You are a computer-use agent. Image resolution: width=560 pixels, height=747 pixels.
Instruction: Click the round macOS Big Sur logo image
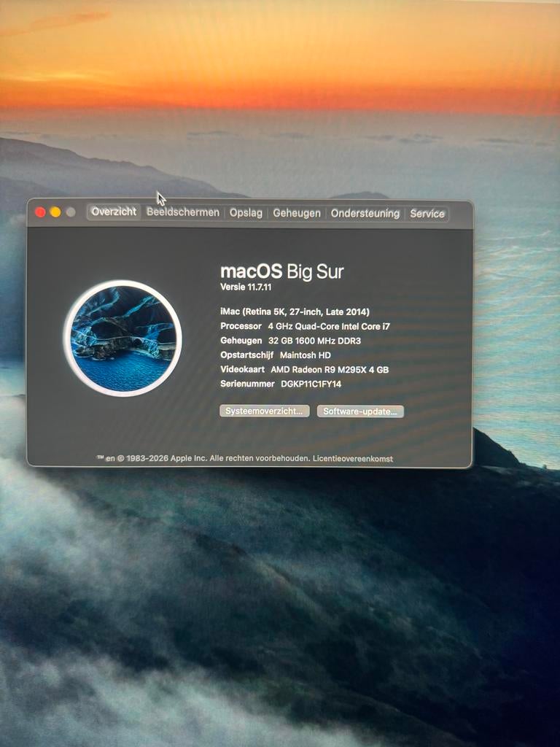[x=122, y=338]
